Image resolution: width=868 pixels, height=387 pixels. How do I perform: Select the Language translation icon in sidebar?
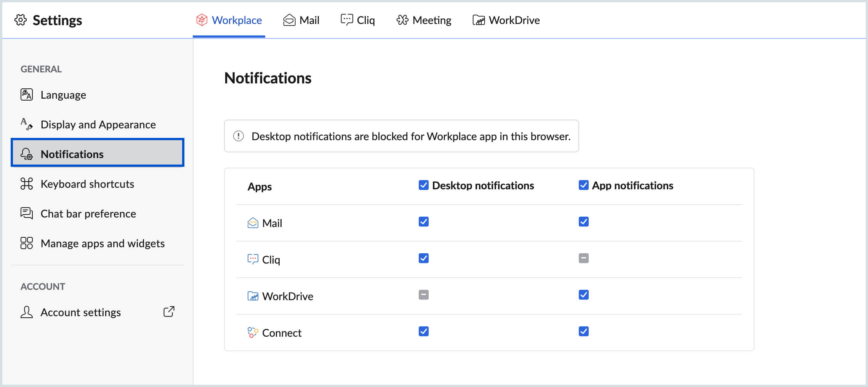tap(26, 94)
